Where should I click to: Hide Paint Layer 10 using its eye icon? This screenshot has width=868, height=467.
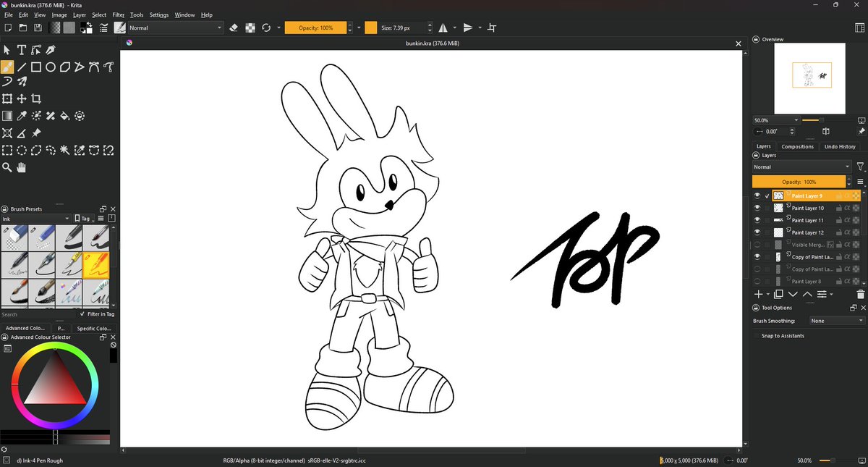pyautogui.click(x=757, y=208)
